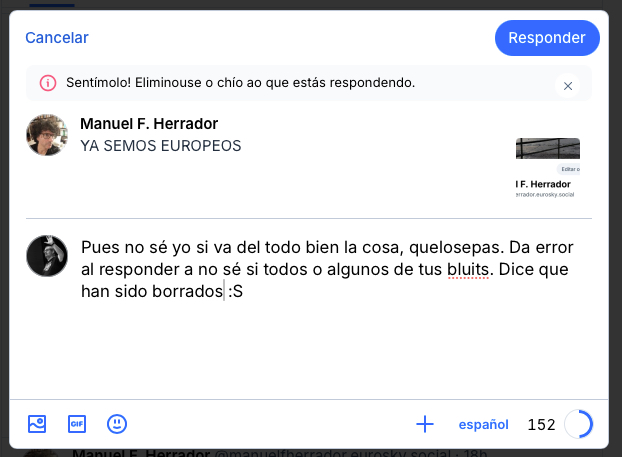Viewport: 622px width, 457px height.
Task: Click the info icon in the error banner
Action: 47,83
